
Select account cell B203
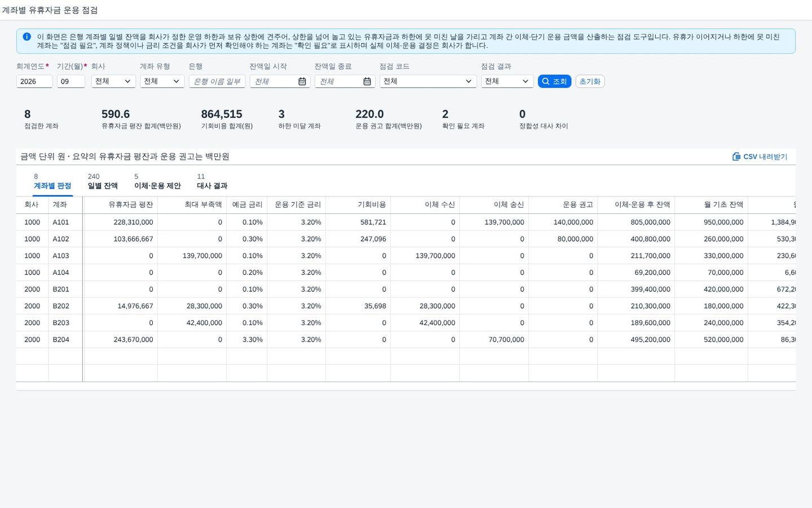point(65,323)
